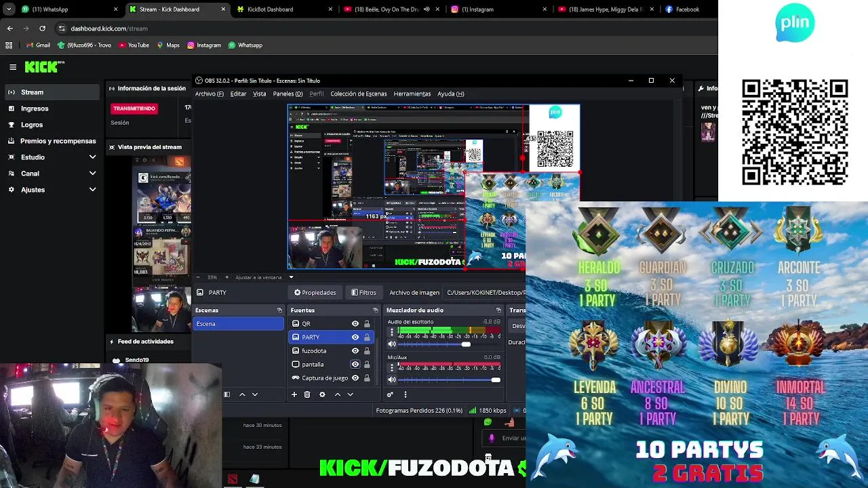Add a new source in OBS Fuentes
This screenshot has width=868, height=488.
click(294, 394)
